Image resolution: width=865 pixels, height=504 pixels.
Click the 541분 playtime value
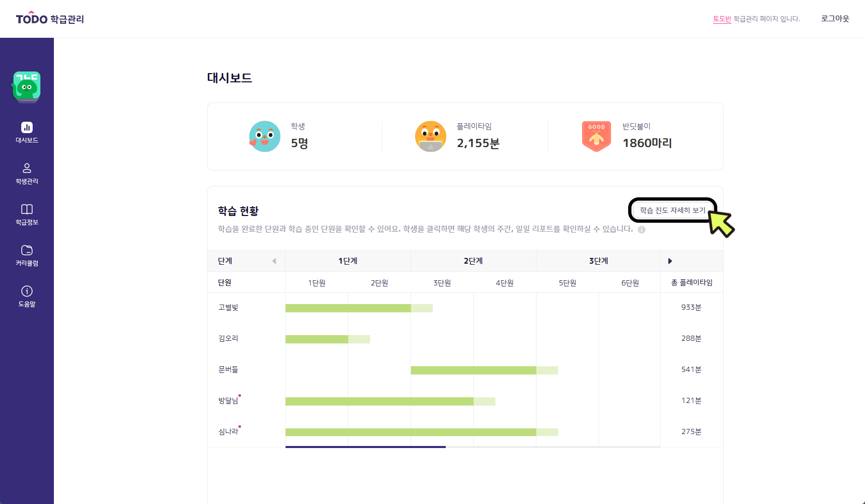tap(691, 369)
